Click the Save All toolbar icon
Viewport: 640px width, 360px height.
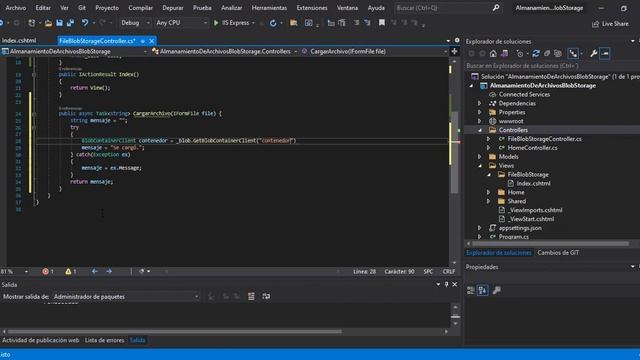70,23
